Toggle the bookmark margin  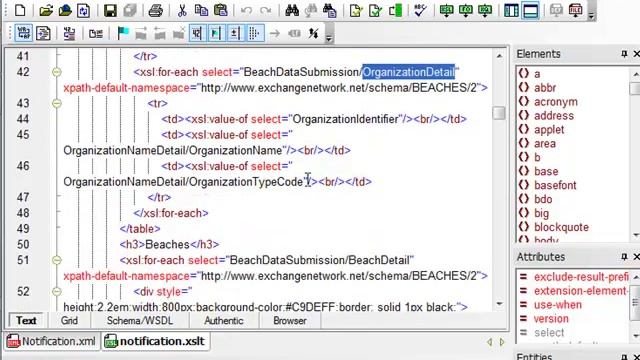click(216, 33)
